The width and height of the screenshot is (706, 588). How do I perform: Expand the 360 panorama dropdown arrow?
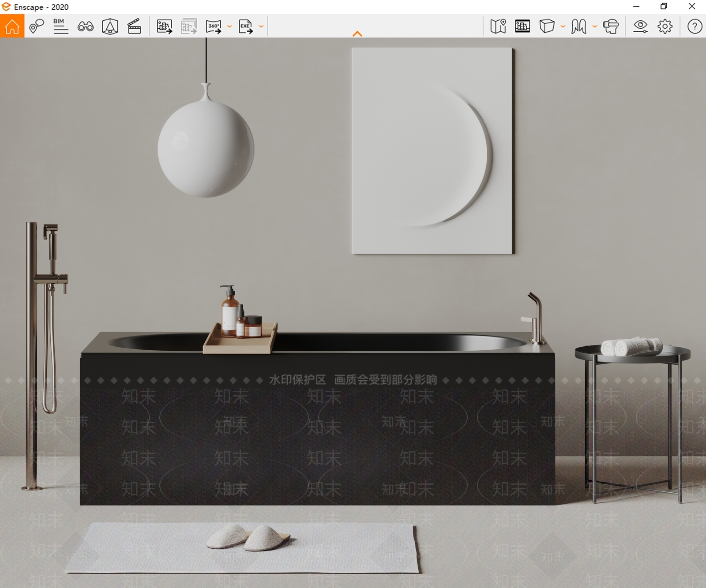tap(229, 26)
